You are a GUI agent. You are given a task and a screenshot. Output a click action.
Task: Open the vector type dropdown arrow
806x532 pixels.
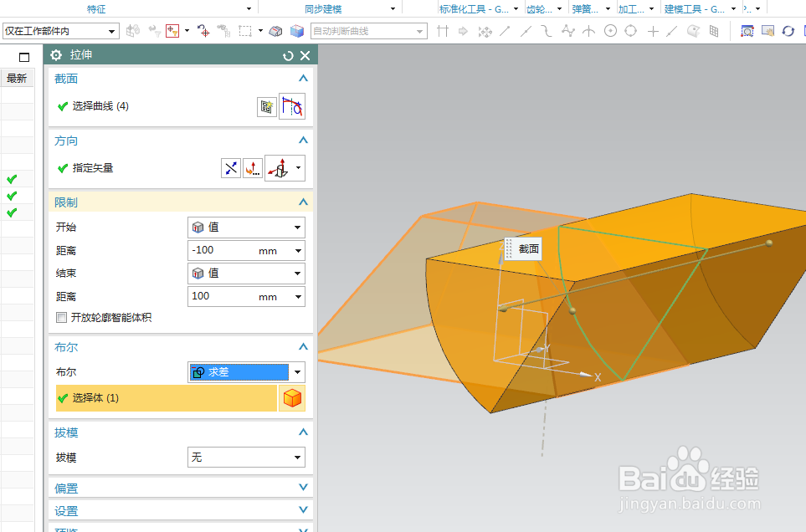point(298,168)
